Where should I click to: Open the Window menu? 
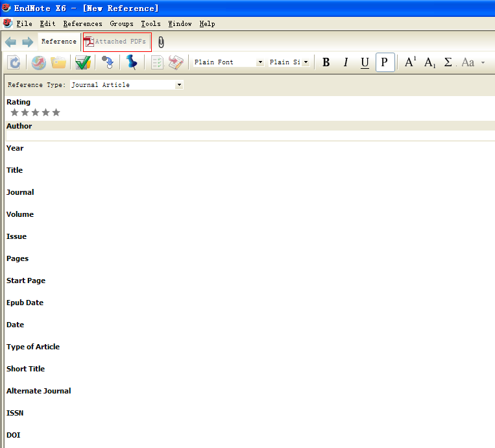180,23
